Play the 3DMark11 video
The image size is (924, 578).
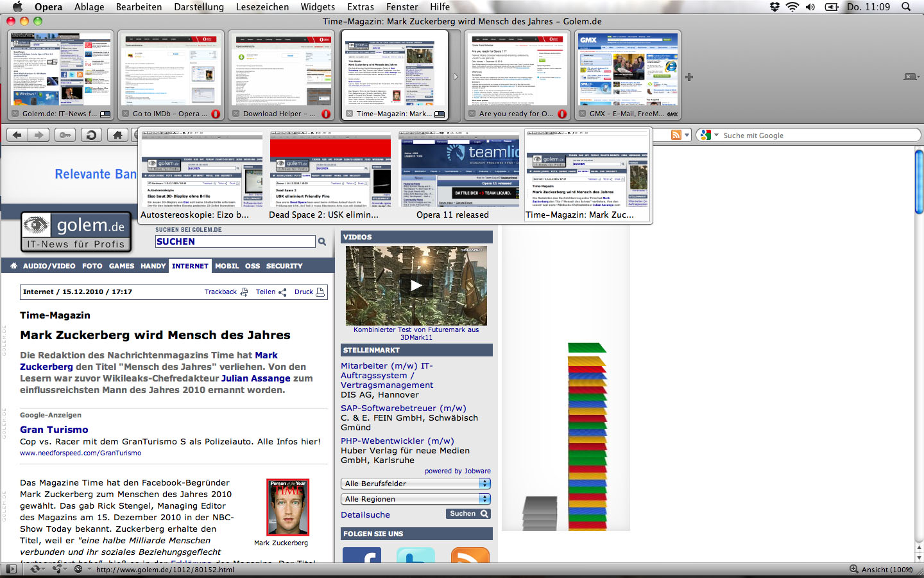(x=416, y=285)
